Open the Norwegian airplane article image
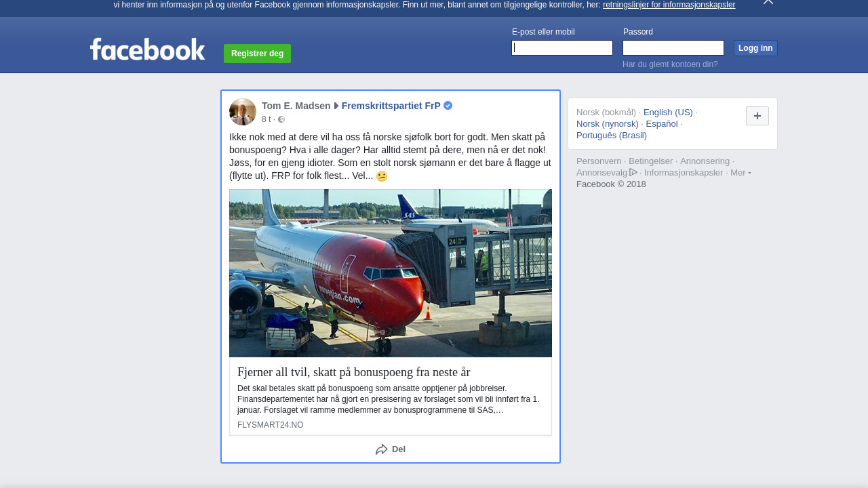868x488 pixels. point(391,273)
